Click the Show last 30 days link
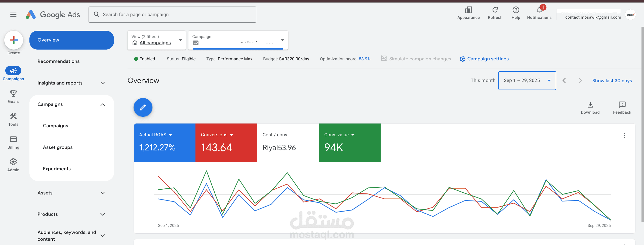The height and width of the screenshot is (245, 644). (x=612, y=80)
